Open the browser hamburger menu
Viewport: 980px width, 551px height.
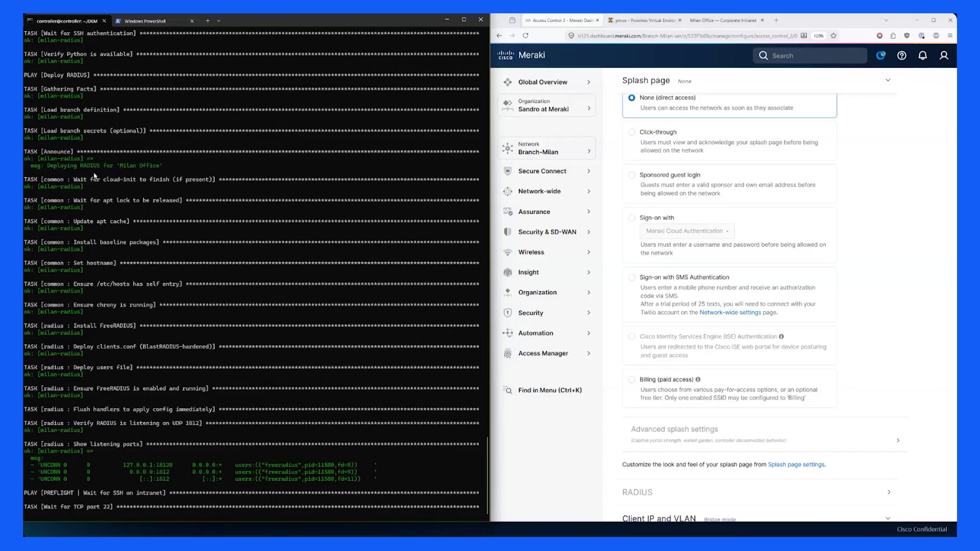tap(950, 36)
